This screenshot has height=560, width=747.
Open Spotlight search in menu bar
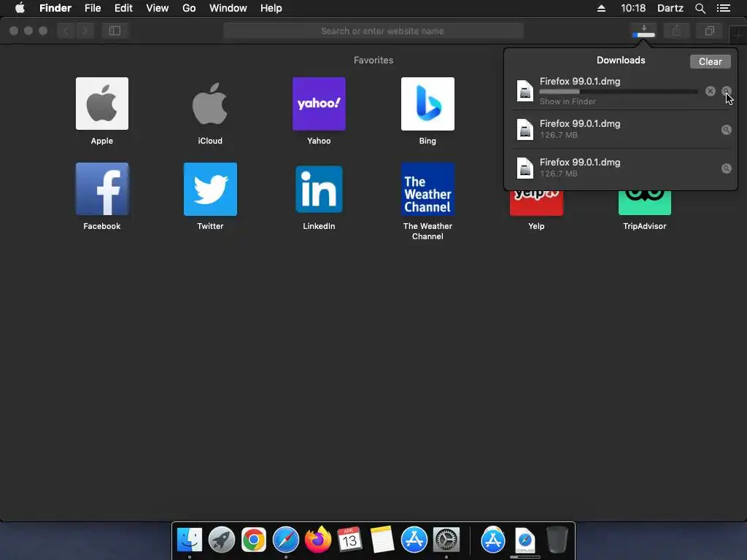(x=700, y=8)
